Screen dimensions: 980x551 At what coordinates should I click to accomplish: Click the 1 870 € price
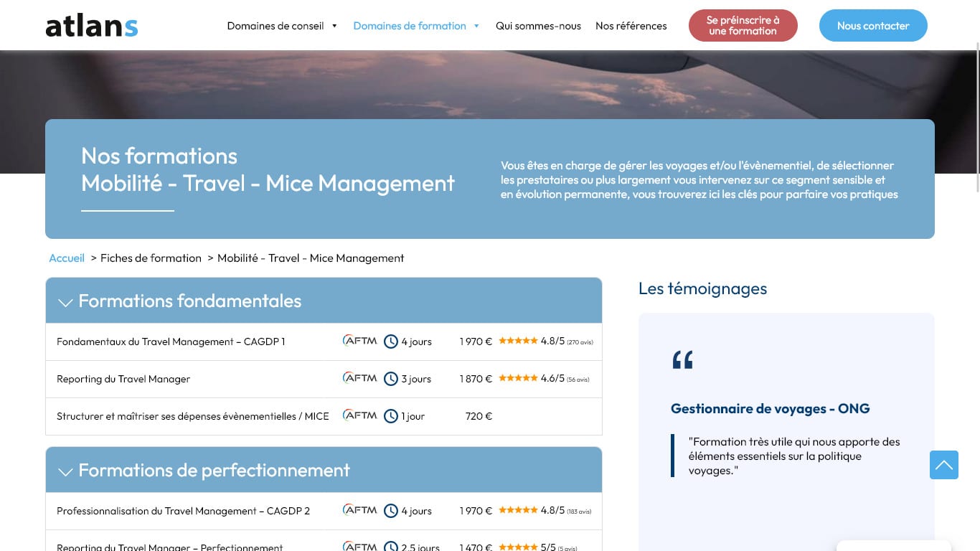tap(476, 379)
